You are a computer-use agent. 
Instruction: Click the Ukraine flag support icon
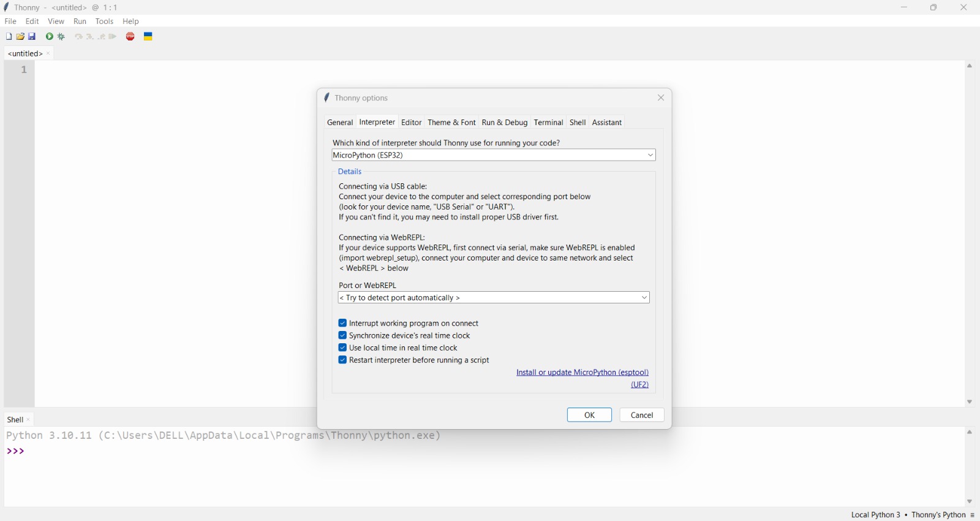[148, 37]
